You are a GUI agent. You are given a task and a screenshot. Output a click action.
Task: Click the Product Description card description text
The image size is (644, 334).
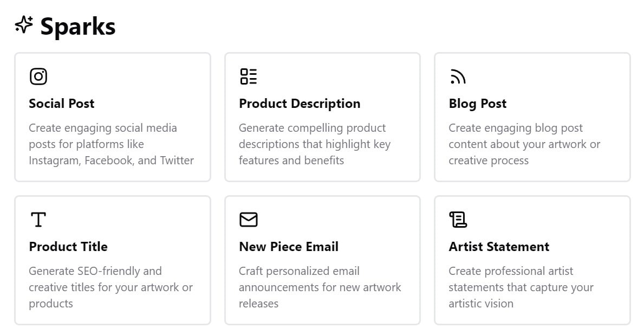(314, 144)
